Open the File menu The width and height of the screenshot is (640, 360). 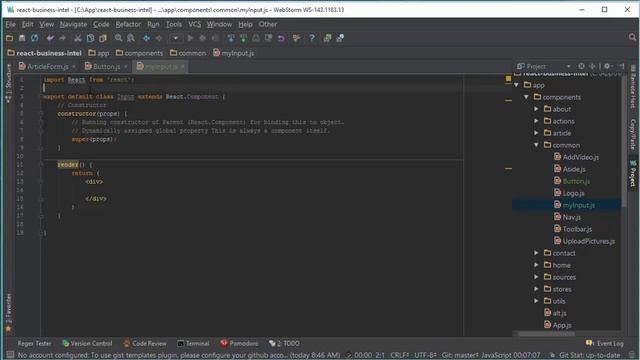click(x=10, y=24)
